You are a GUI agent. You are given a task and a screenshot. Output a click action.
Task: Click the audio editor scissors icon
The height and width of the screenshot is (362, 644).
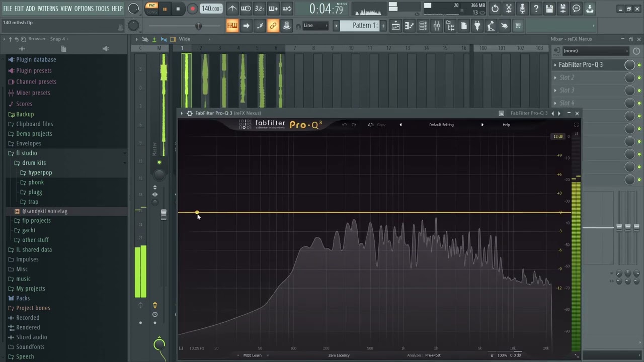click(x=509, y=9)
